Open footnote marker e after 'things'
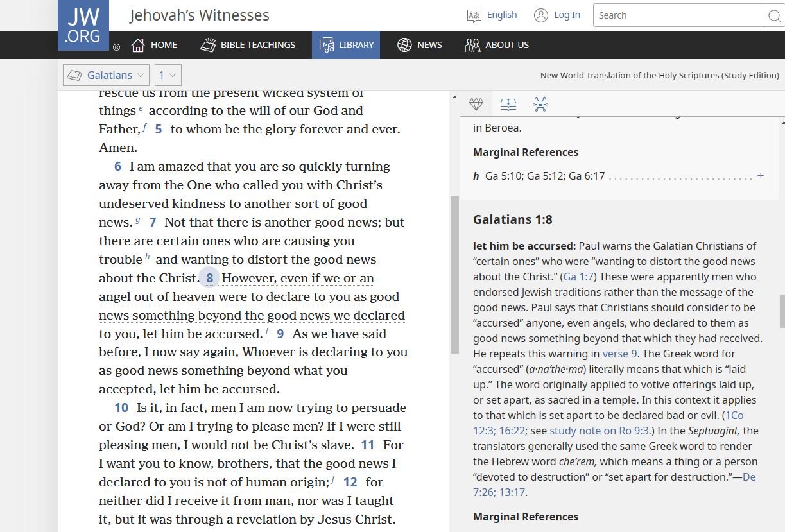Screen dimensions: 785x532 [x=141, y=108]
